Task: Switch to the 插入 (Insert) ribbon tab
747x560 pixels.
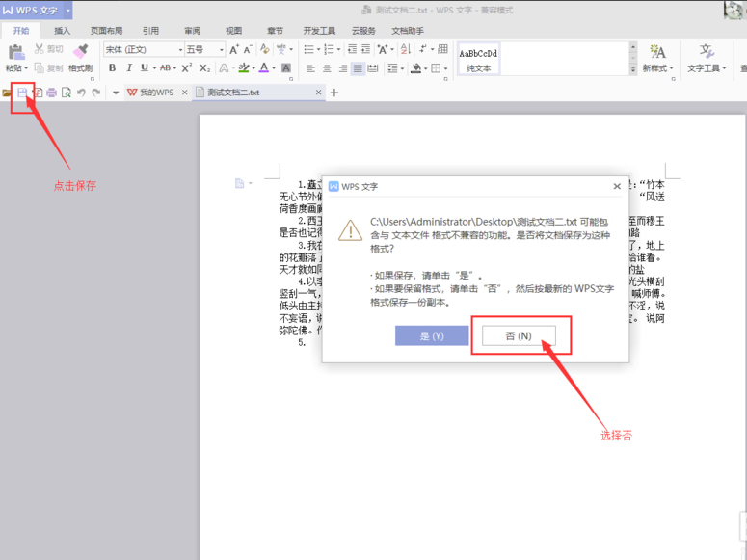Action: pos(62,30)
